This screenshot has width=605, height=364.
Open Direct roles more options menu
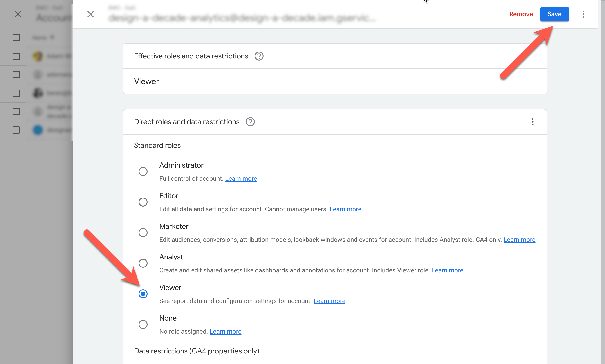532,122
